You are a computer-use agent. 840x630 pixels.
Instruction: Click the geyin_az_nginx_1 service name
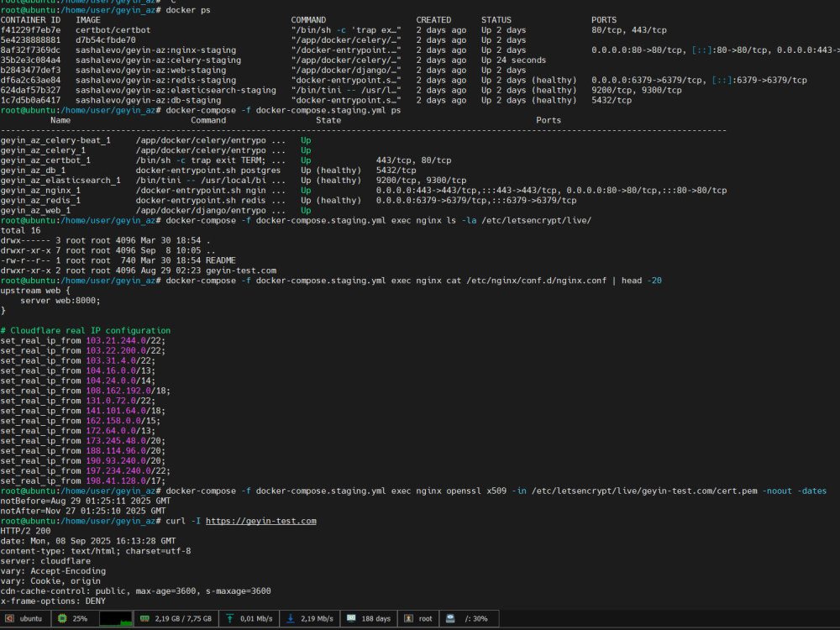pos(40,190)
